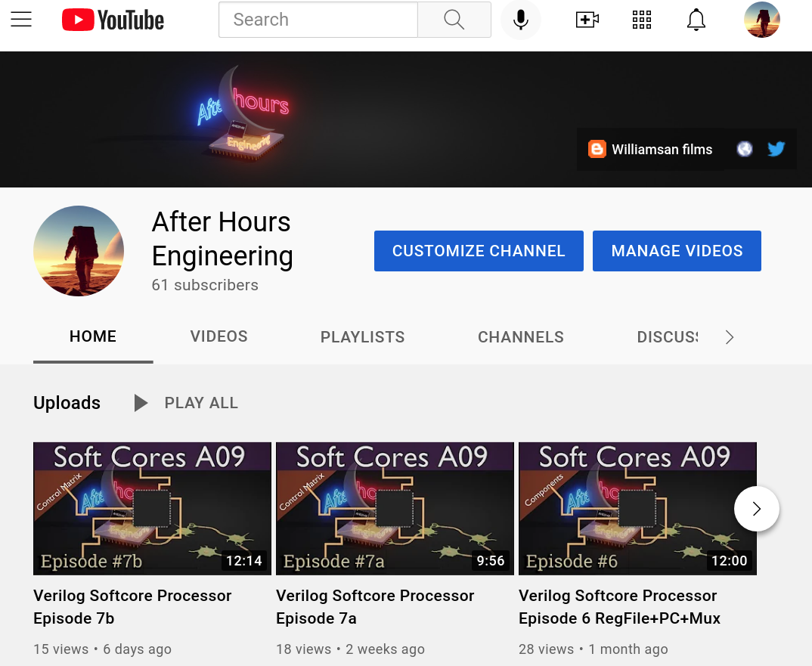Open Episode #6 video thumbnail

[x=637, y=509]
